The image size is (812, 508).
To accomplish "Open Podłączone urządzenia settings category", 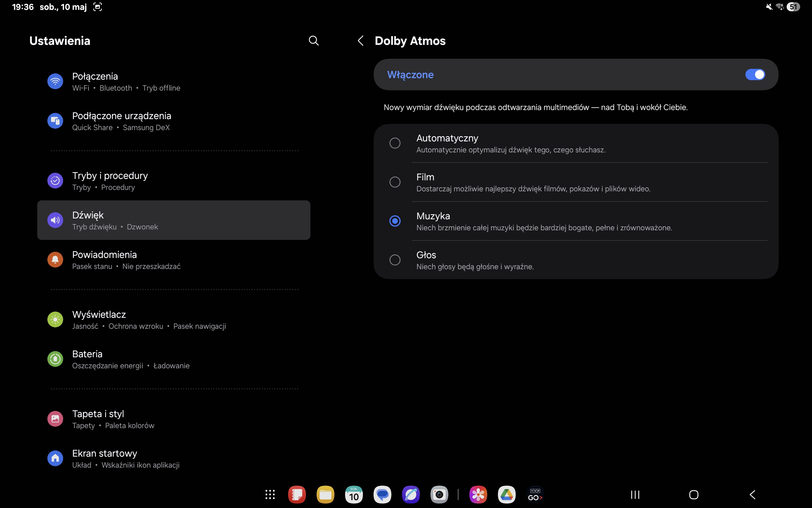I will tap(174, 121).
